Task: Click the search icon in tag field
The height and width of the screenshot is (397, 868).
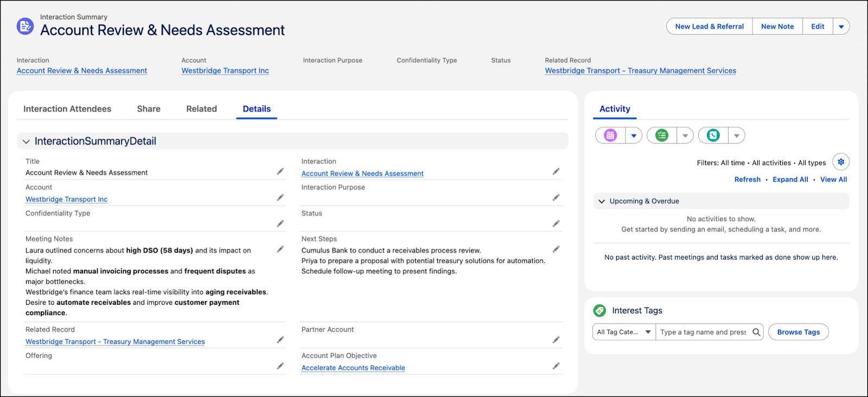Action: coord(756,332)
